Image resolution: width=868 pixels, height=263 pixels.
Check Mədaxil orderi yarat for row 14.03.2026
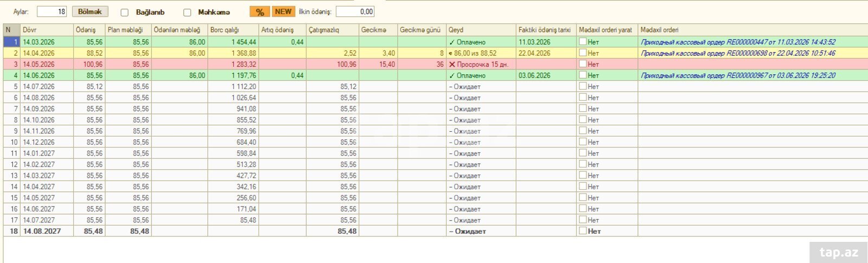coord(582,41)
